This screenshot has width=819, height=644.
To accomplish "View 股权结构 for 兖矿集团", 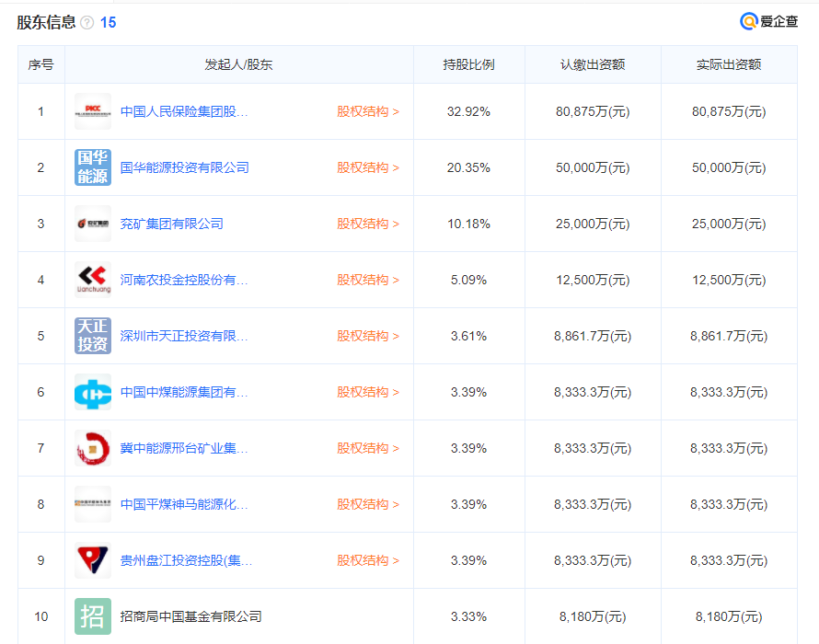I will coord(368,224).
